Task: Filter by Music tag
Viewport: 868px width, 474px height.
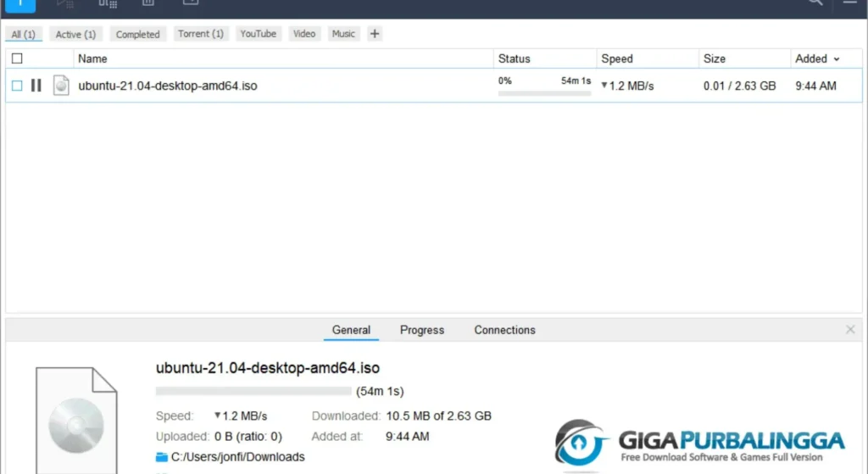Action: pos(343,34)
